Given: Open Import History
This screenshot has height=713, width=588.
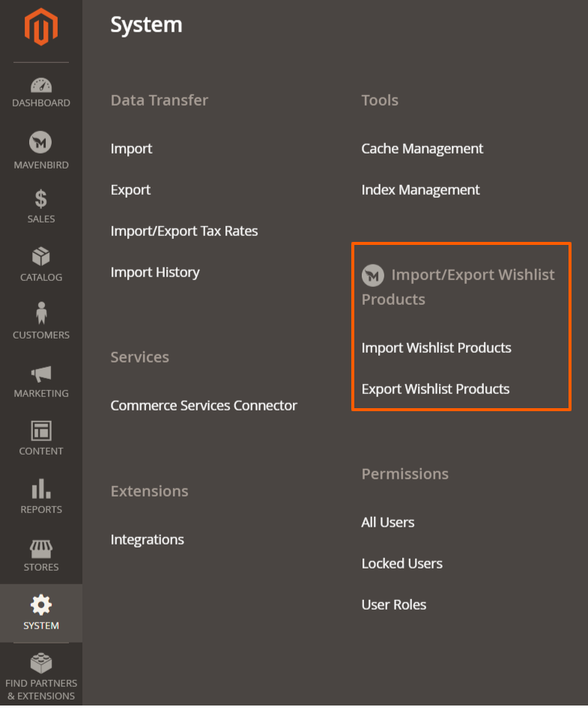Looking at the screenshot, I should point(155,272).
